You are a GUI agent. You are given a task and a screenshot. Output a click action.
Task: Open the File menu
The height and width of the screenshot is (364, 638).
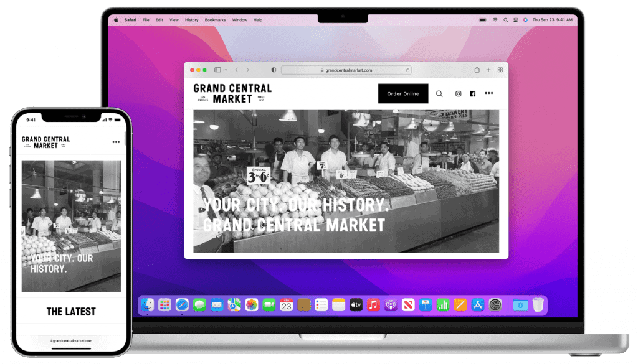click(146, 19)
